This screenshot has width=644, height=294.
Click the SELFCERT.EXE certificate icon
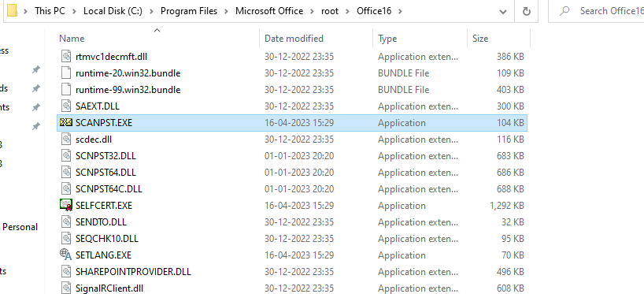click(x=66, y=205)
